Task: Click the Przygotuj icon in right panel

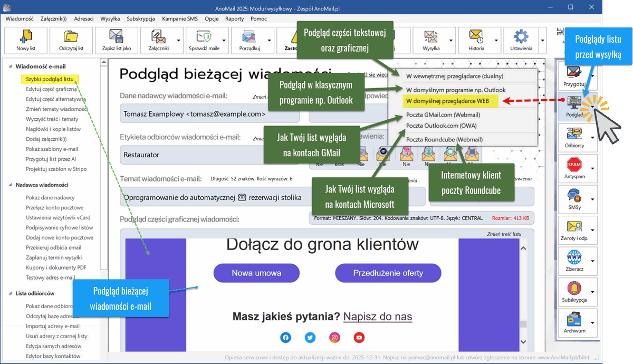Action: click(574, 72)
